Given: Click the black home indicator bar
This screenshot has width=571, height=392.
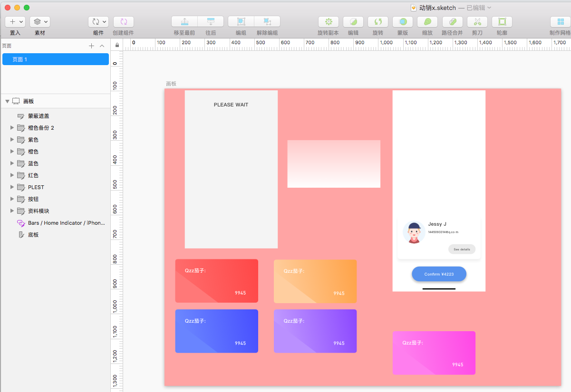Looking at the screenshot, I should click(439, 289).
